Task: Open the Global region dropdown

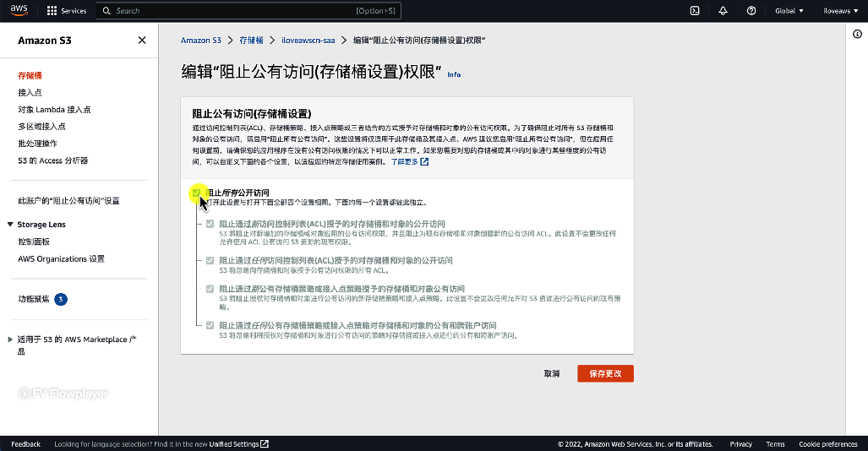Action: tap(789, 10)
